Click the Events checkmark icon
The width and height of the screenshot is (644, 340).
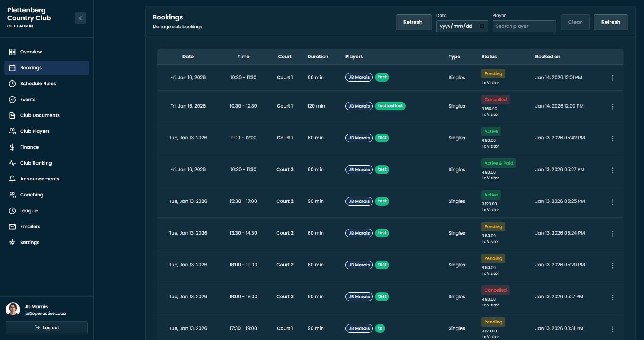12,100
